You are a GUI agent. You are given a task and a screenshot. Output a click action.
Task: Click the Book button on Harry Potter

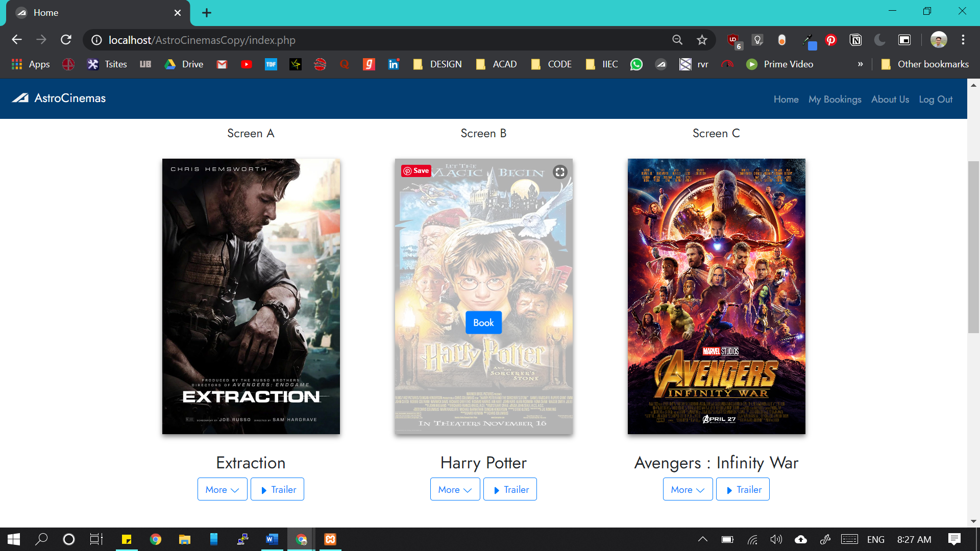coord(483,322)
